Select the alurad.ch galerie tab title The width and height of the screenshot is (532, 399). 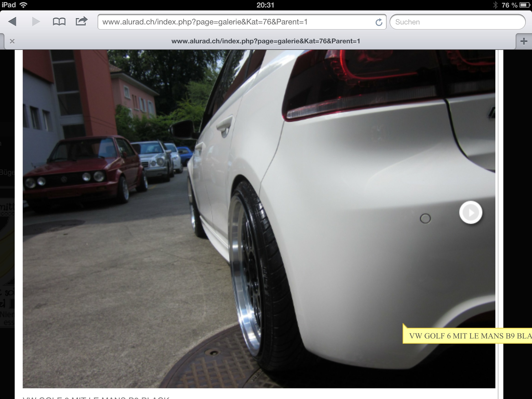265,41
